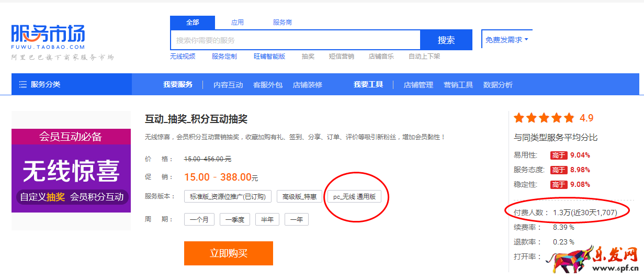This screenshot has height=279, width=644.
Task: Expand the 免费发需求 dropdown
Action: [506, 40]
